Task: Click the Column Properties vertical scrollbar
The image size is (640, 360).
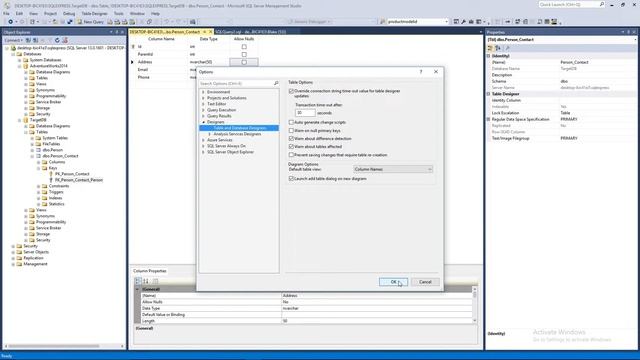Action: (x=474, y=305)
